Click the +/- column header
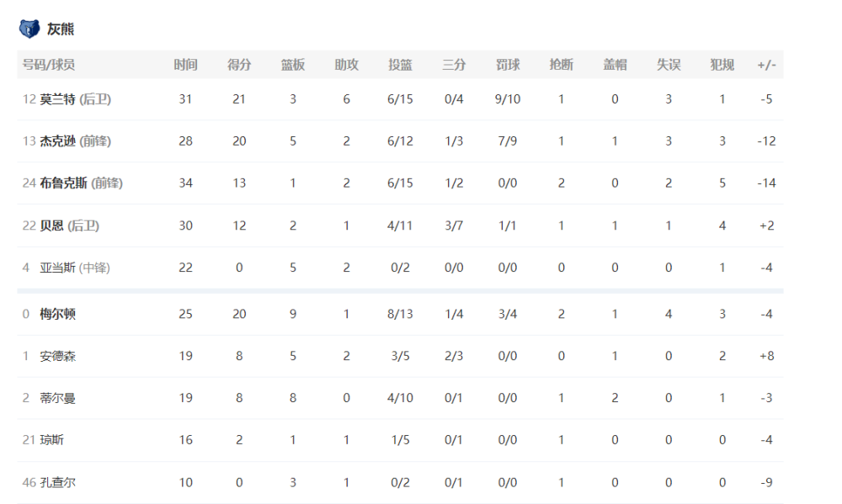This screenshot has height=504, width=842. tap(766, 65)
